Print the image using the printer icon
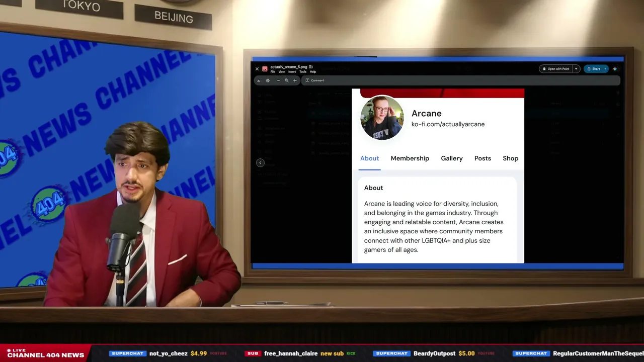This screenshot has height=362, width=644. point(268,80)
